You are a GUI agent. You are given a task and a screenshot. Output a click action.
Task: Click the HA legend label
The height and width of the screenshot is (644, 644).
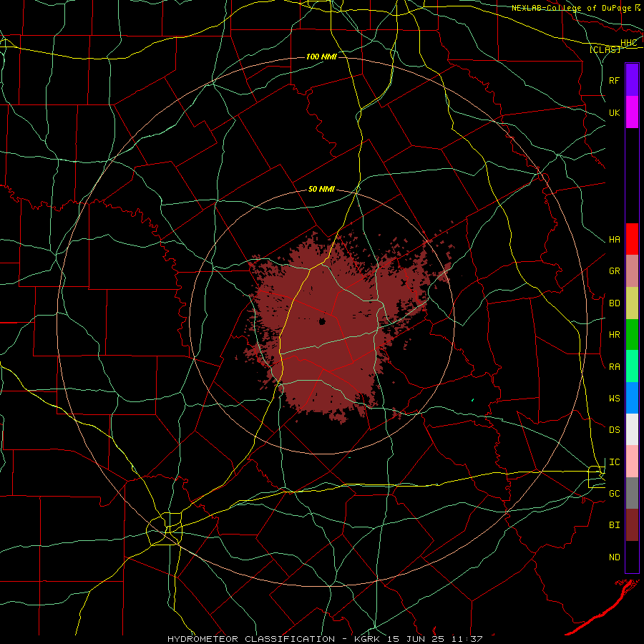pos(614,240)
